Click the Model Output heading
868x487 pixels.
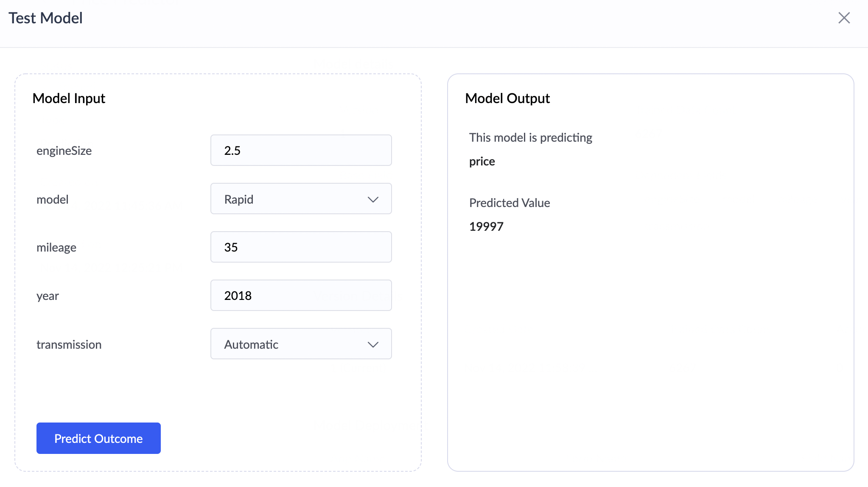[x=507, y=98]
